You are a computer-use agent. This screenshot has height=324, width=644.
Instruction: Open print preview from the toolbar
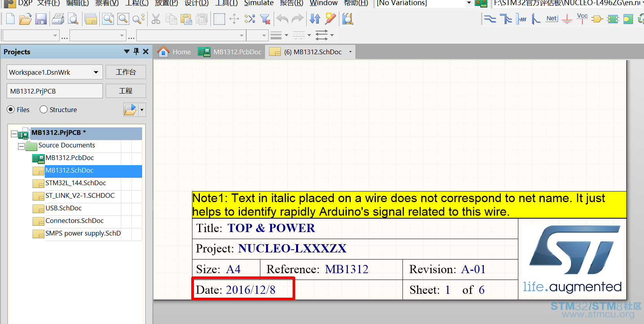pyautogui.click(x=73, y=19)
